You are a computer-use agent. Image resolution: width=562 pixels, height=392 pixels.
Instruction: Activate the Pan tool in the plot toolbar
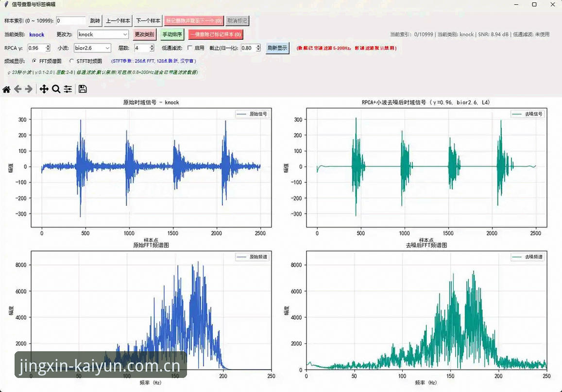point(44,89)
